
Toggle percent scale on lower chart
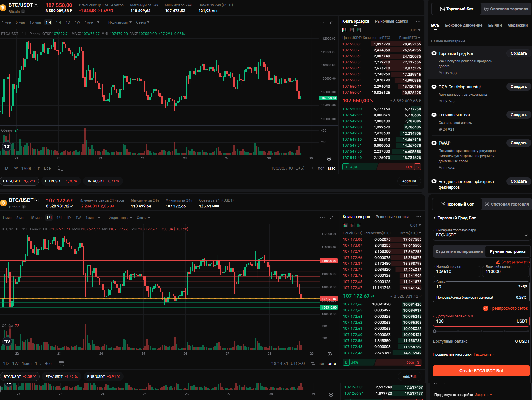pos(313,364)
